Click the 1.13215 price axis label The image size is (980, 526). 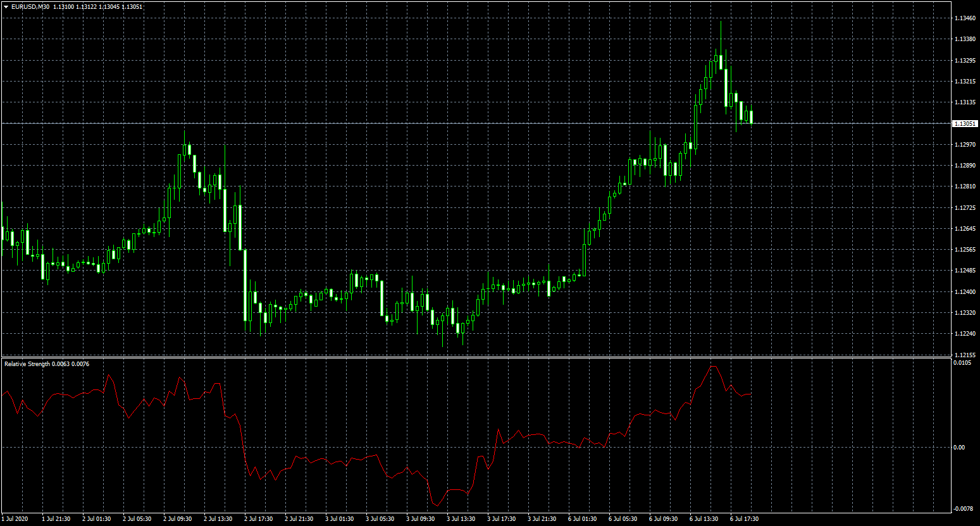[x=965, y=82]
